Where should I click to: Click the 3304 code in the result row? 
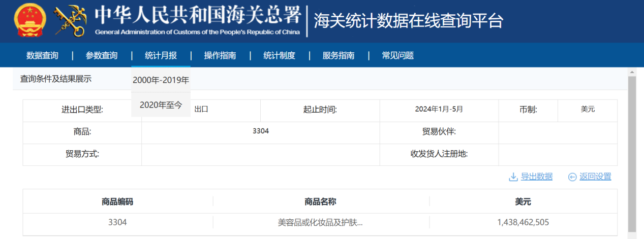pyautogui.click(x=117, y=222)
